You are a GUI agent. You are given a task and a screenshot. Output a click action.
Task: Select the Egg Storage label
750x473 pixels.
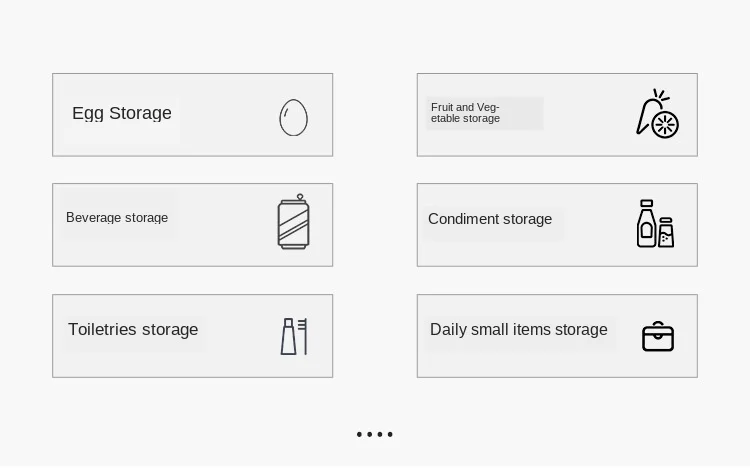122,113
